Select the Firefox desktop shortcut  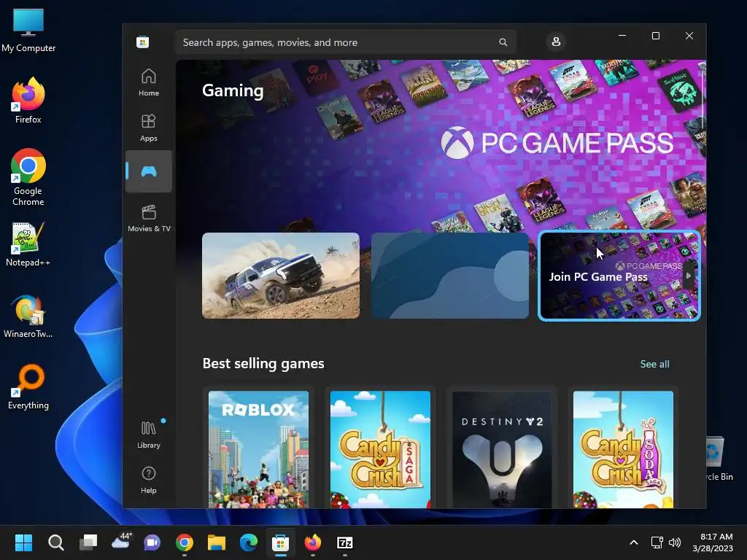28,101
